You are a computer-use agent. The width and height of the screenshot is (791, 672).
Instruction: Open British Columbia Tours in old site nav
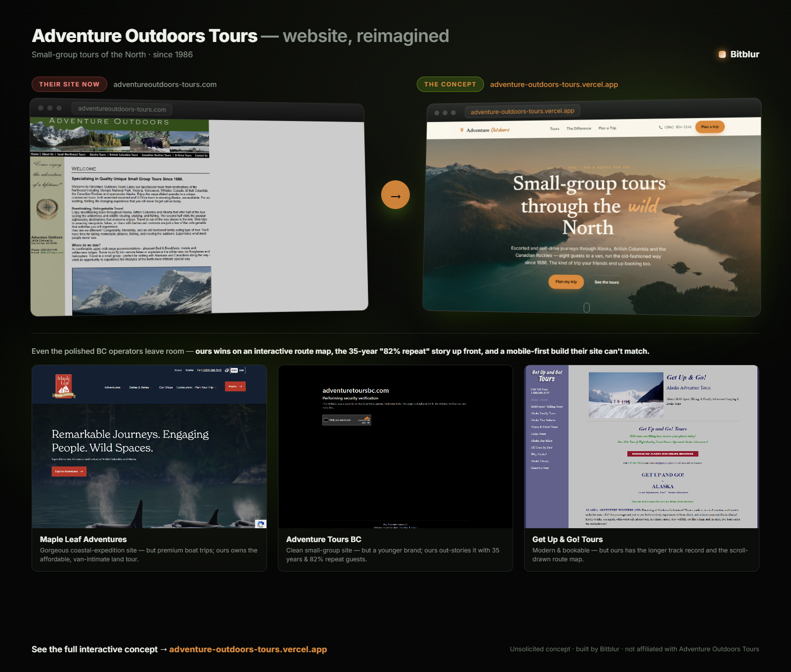point(124,155)
